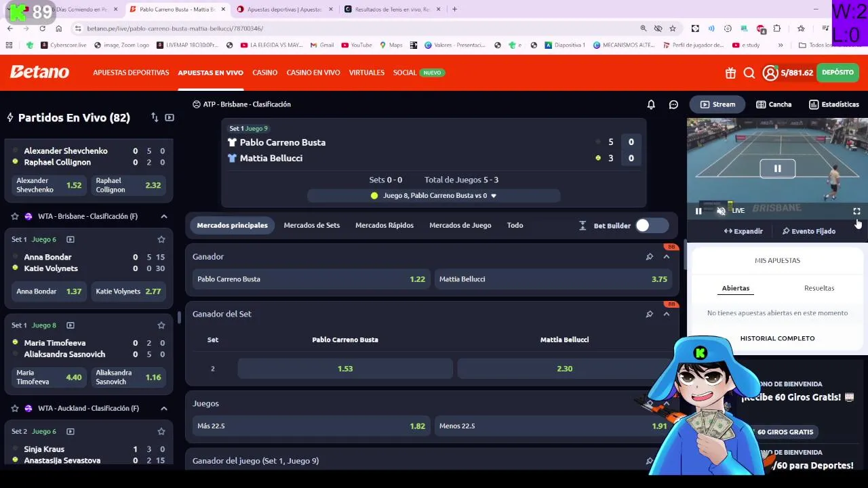Collapse WTA Auckland Clasificación section
The height and width of the screenshot is (488, 868).
164,409
